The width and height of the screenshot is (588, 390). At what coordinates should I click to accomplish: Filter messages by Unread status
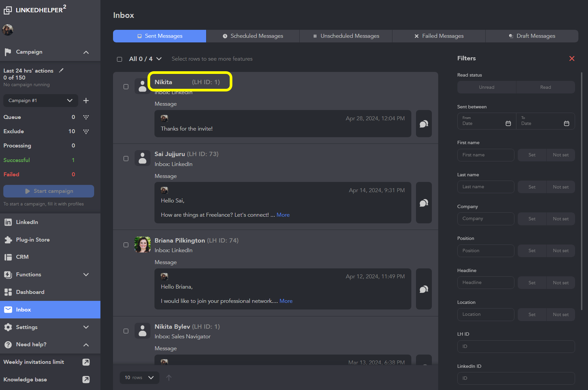click(x=487, y=87)
